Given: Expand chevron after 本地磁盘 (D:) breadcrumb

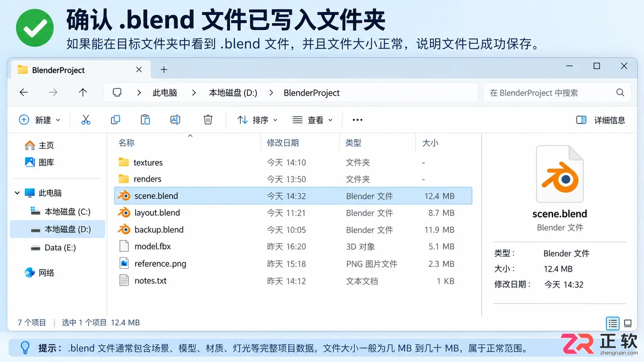Looking at the screenshot, I should [271, 93].
